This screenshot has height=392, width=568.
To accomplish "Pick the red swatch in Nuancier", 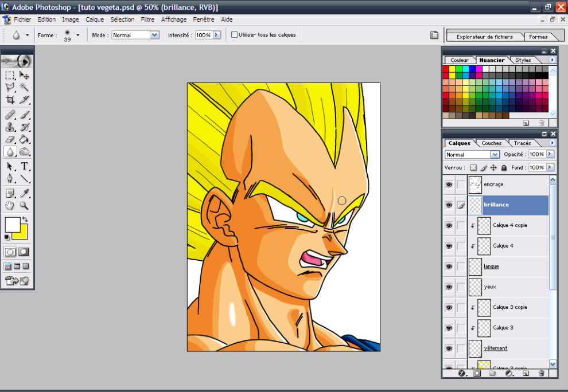I will (446, 69).
